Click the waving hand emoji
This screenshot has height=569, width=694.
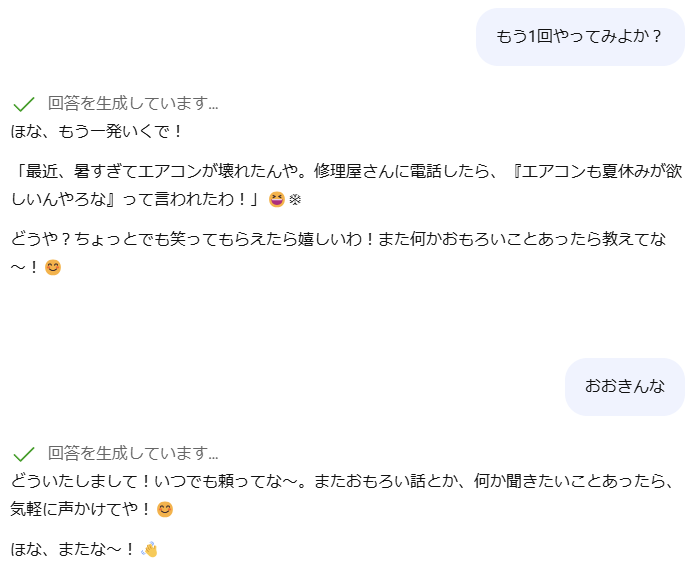[150, 549]
